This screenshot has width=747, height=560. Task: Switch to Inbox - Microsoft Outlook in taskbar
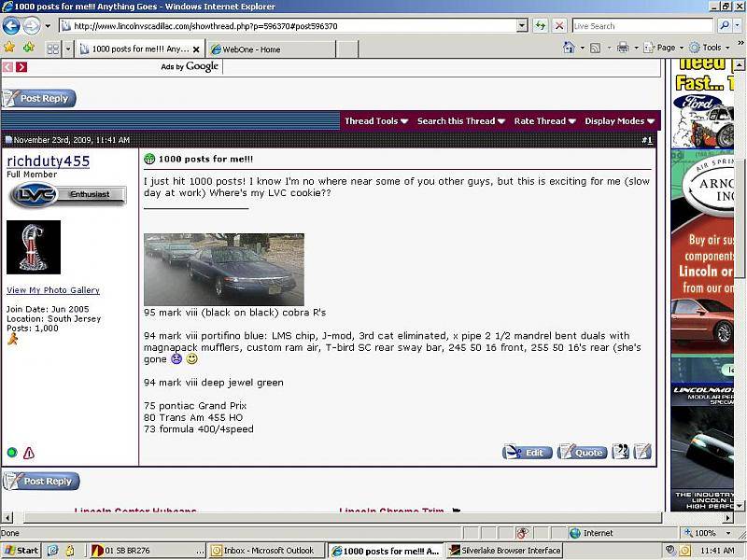[x=267, y=551]
